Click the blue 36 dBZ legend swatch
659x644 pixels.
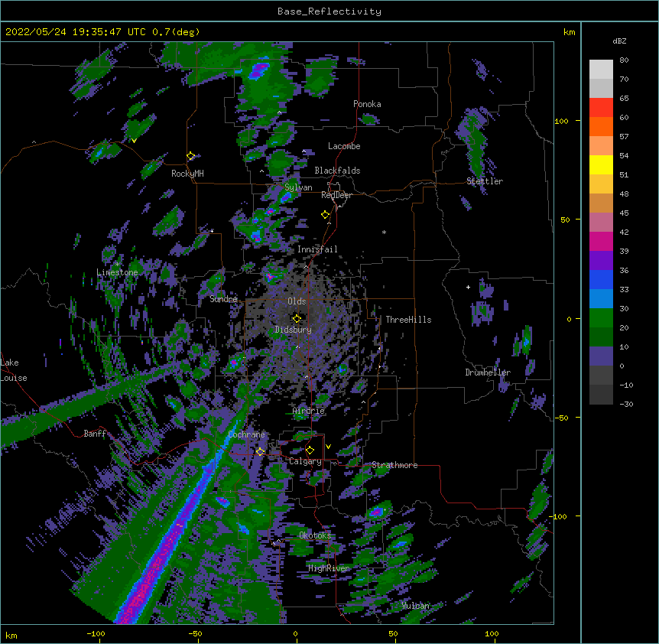pyautogui.click(x=601, y=279)
